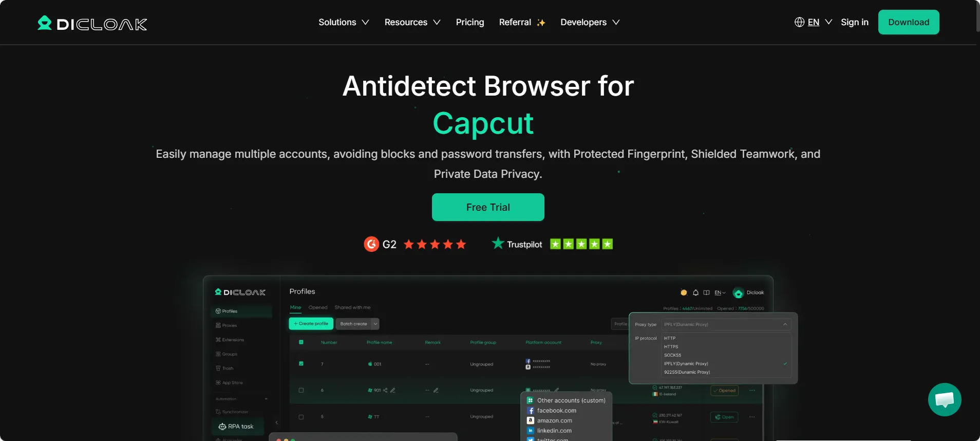Click the Trustpilot green star logo

497,243
